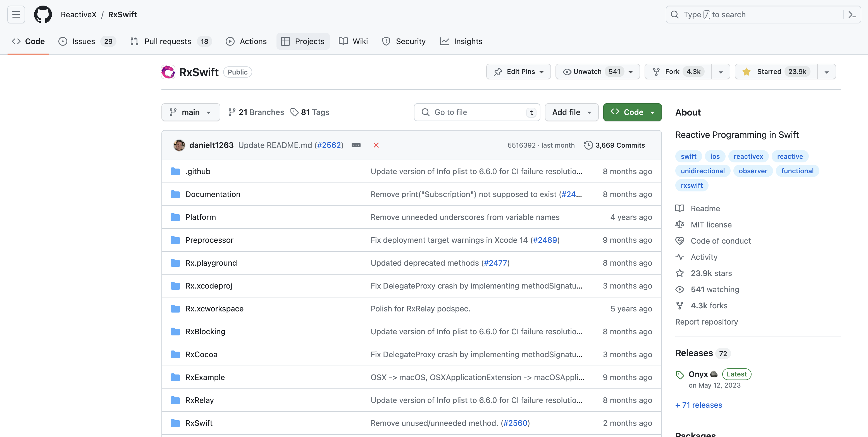Open the Projects tab
This screenshot has width=868, height=437.
[303, 41]
